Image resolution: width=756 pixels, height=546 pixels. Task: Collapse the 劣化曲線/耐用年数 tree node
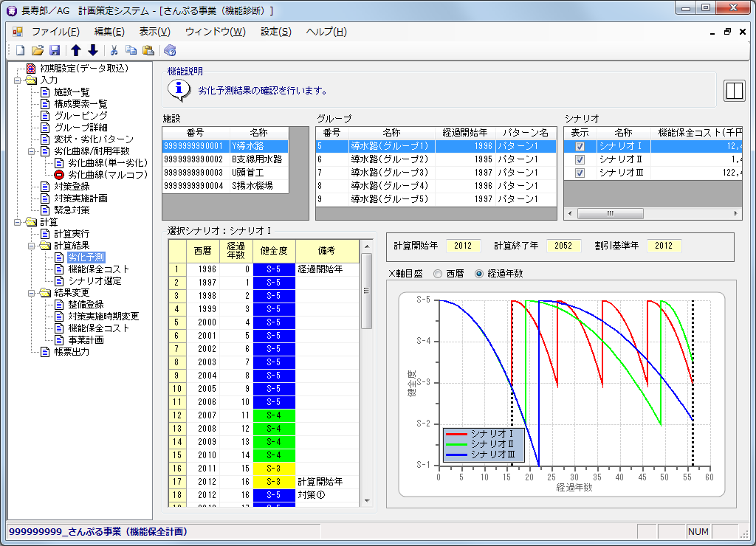click(32, 151)
